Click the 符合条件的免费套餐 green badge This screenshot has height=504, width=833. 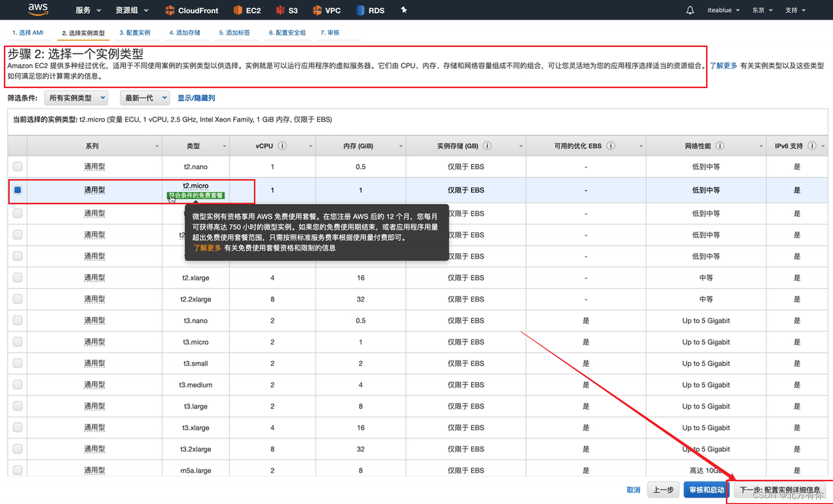point(196,196)
